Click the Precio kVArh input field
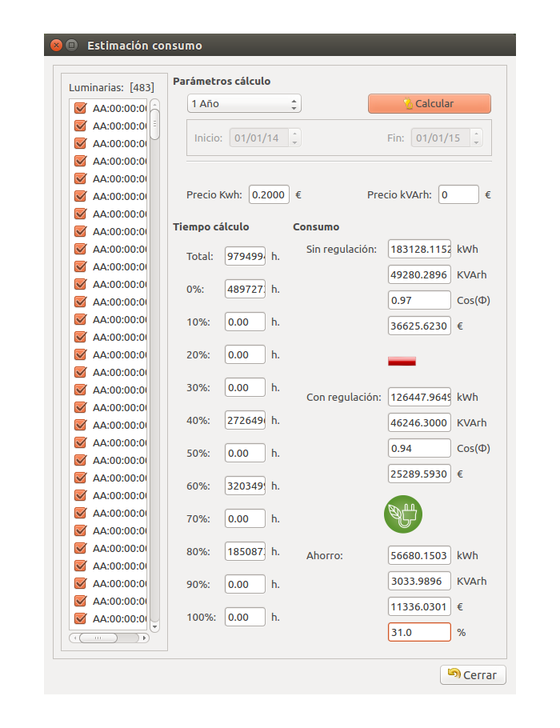This screenshot has width=560, height=728. [x=458, y=194]
